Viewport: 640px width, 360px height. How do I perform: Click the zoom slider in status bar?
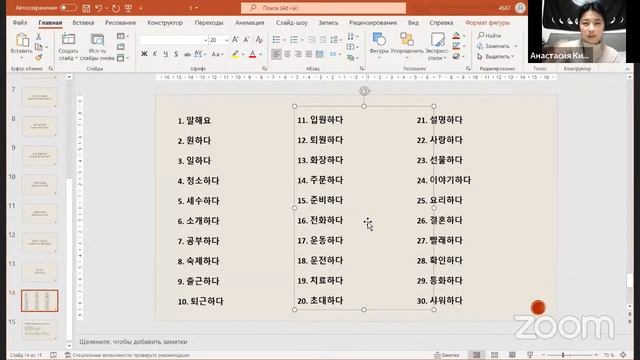click(x=571, y=355)
